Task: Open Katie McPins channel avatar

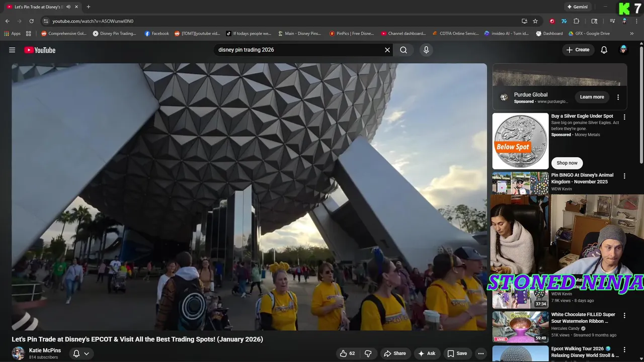Action: click(x=18, y=353)
